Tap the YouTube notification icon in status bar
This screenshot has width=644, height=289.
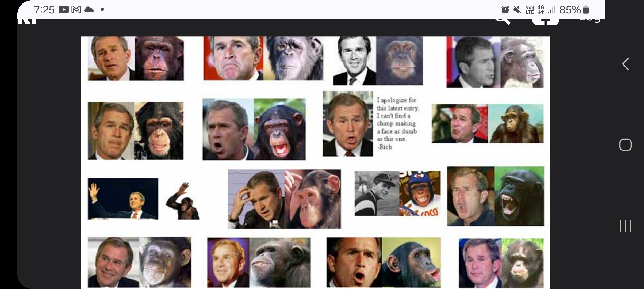(x=64, y=10)
